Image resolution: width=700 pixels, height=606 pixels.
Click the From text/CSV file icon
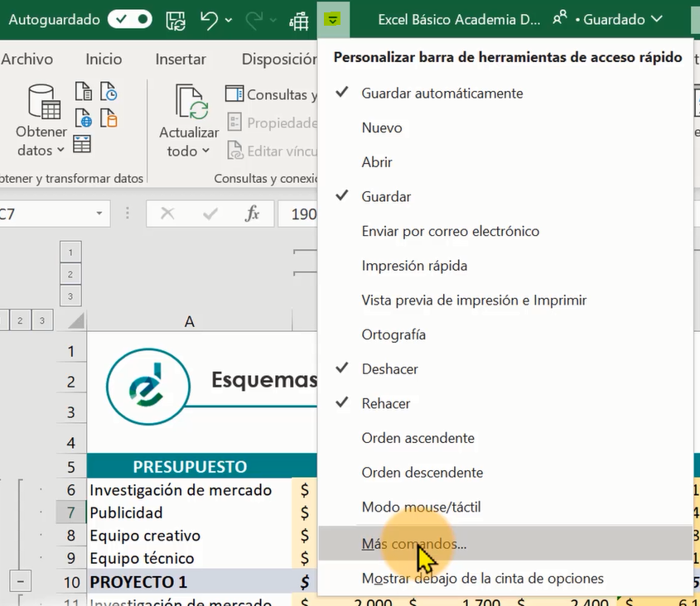click(x=84, y=91)
